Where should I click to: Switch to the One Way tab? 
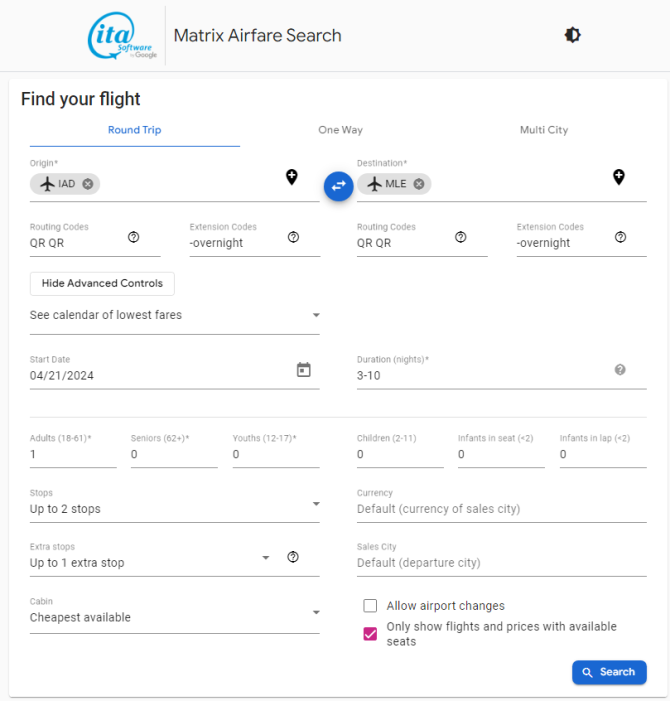340,130
